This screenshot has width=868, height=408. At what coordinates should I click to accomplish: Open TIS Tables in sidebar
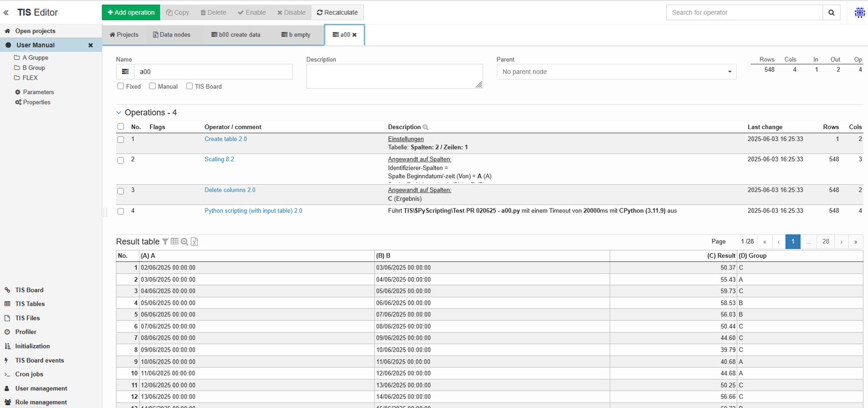pyautogui.click(x=30, y=304)
